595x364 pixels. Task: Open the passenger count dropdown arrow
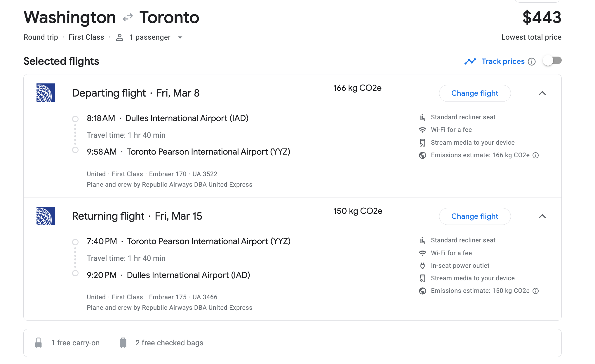click(180, 37)
